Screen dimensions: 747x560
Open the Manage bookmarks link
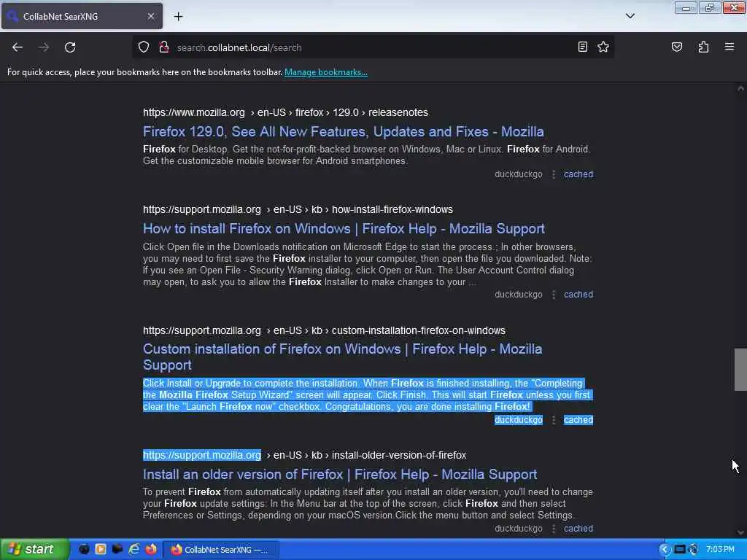[x=326, y=72]
